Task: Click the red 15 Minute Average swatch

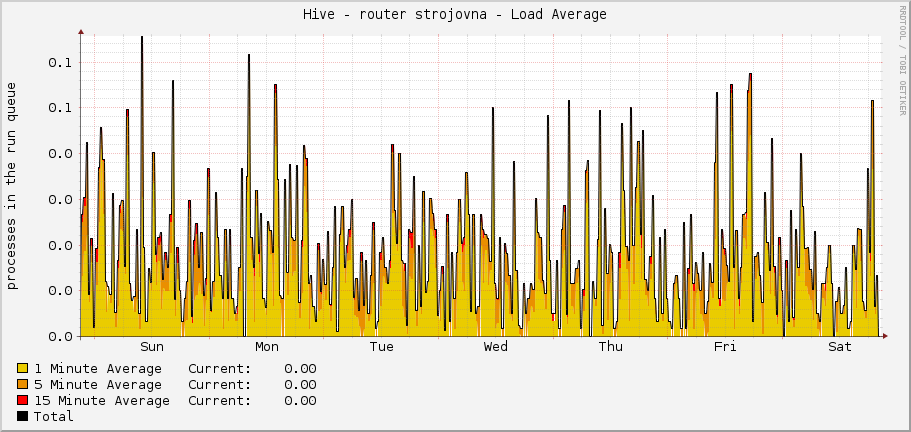Action: coord(23,400)
